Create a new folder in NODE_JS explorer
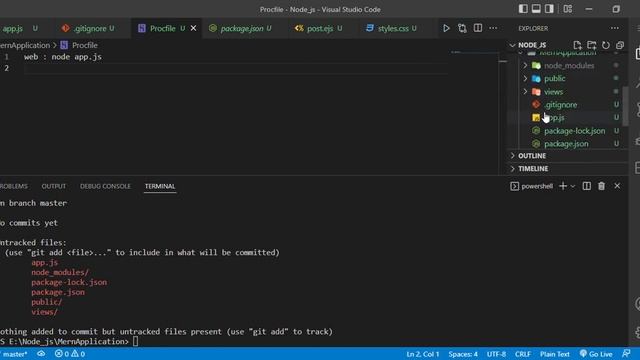The width and height of the screenshot is (640, 360). [591, 45]
